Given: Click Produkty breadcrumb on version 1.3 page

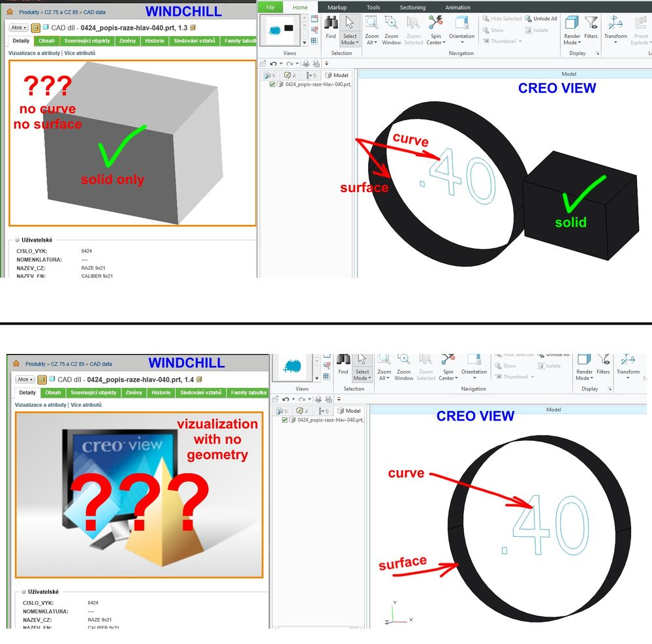Looking at the screenshot, I should click(x=29, y=12).
